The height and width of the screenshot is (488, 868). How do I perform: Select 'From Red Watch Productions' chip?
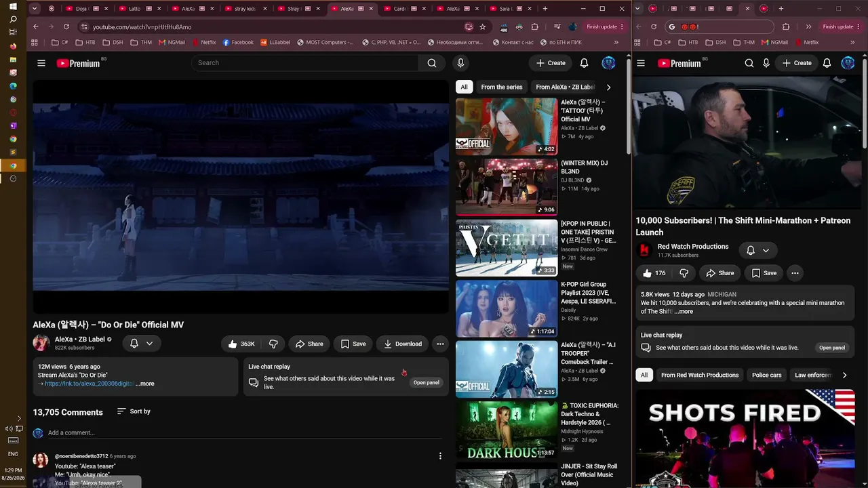700,375
